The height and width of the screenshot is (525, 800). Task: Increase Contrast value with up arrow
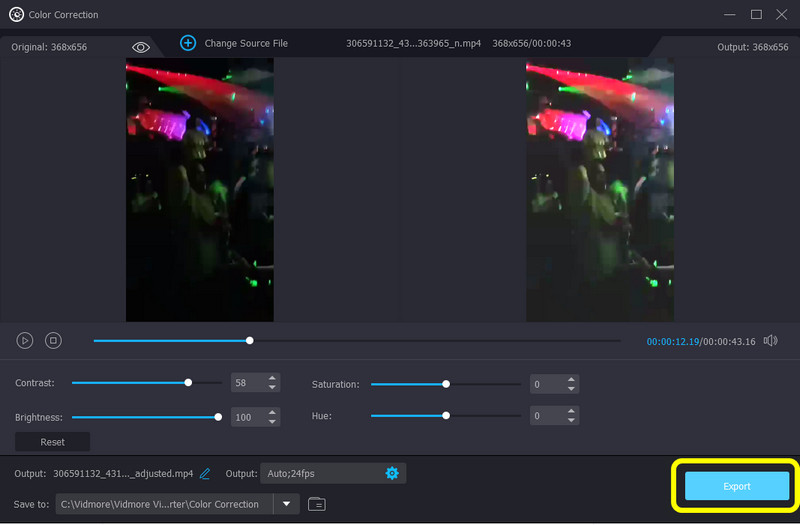pos(272,378)
